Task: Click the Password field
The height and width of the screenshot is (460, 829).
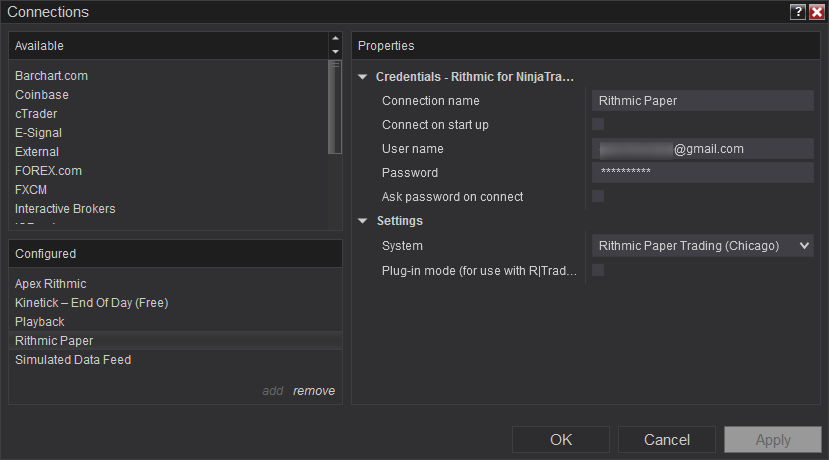Action: (x=703, y=172)
